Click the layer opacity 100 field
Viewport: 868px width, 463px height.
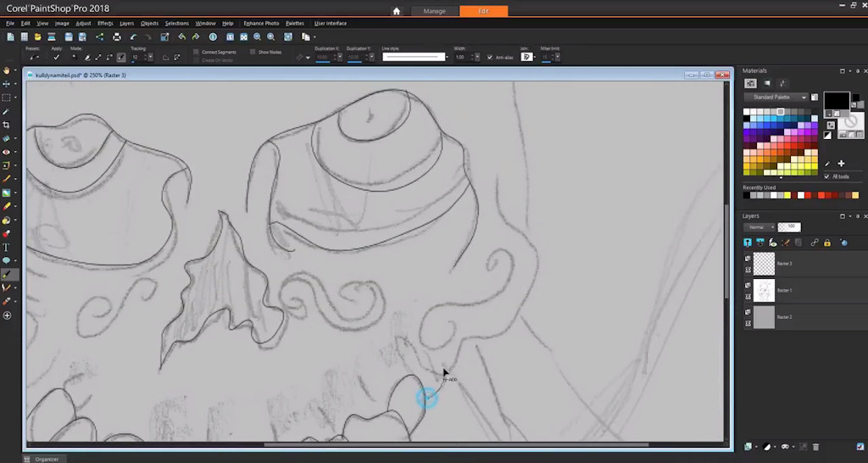[789, 227]
